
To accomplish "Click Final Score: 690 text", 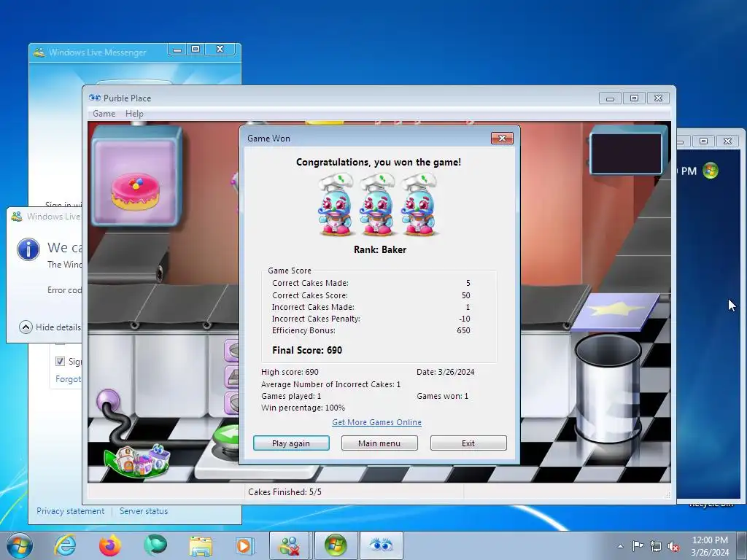I will pos(307,350).
